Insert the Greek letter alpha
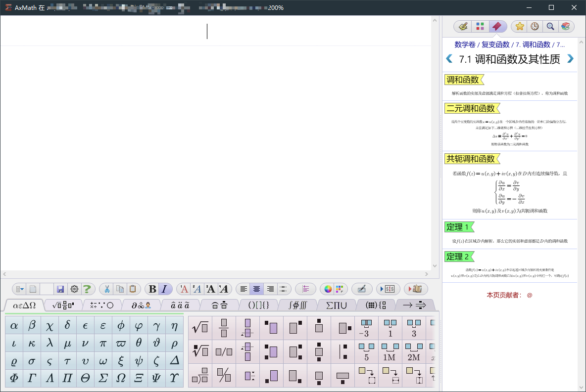This screenshot has height=392, width=586. coord(14,325)
